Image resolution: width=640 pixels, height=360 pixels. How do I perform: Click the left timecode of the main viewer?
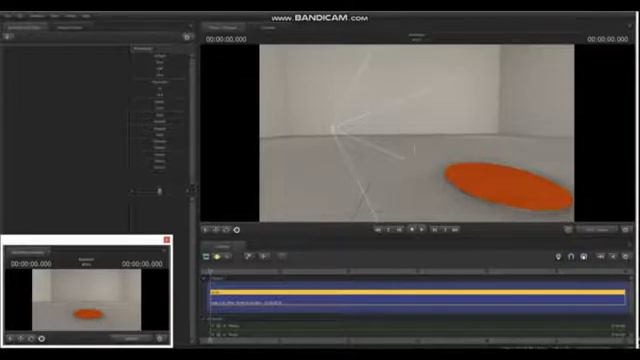click(x=226, y=39)
